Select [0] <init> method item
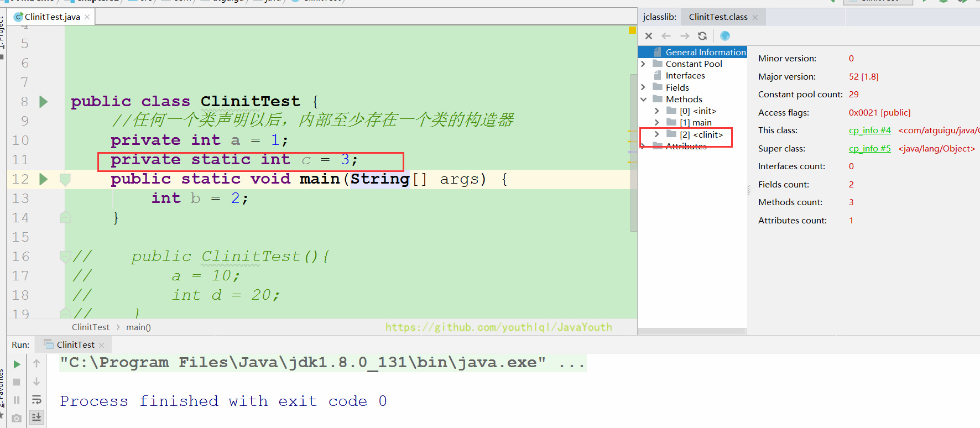Image resolution: width=980 pixels, height=428 pixels. pyautogui.click(x=698, y=111)
